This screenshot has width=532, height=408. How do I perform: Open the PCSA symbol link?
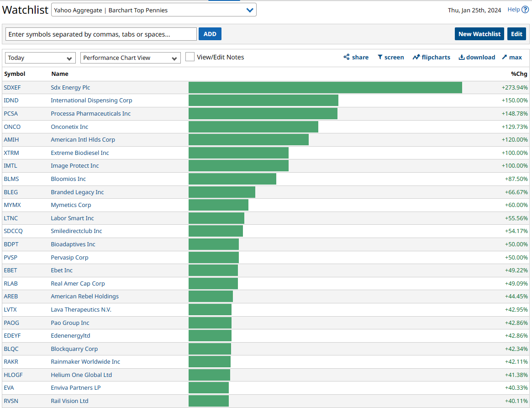11,114
